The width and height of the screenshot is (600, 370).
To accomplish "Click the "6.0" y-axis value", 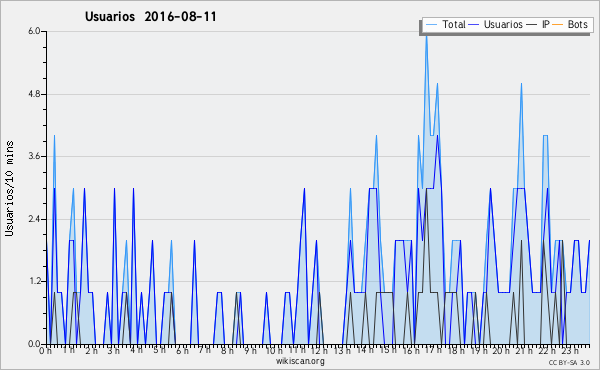I will [x=34, y=31].
